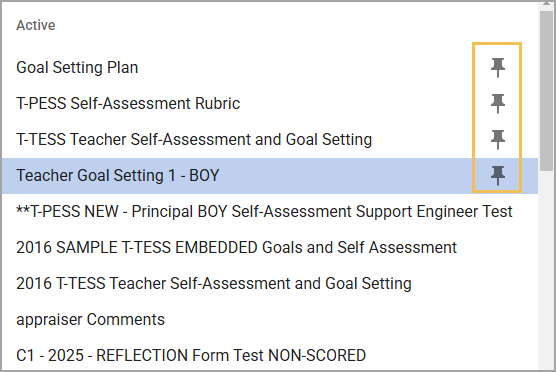Image resolution: width=556 pixels, height=372 pixels.
Task: Toggle pin for T-TESS Teacher Self-Assessment and Goal Setting
Action: (497, 139)
